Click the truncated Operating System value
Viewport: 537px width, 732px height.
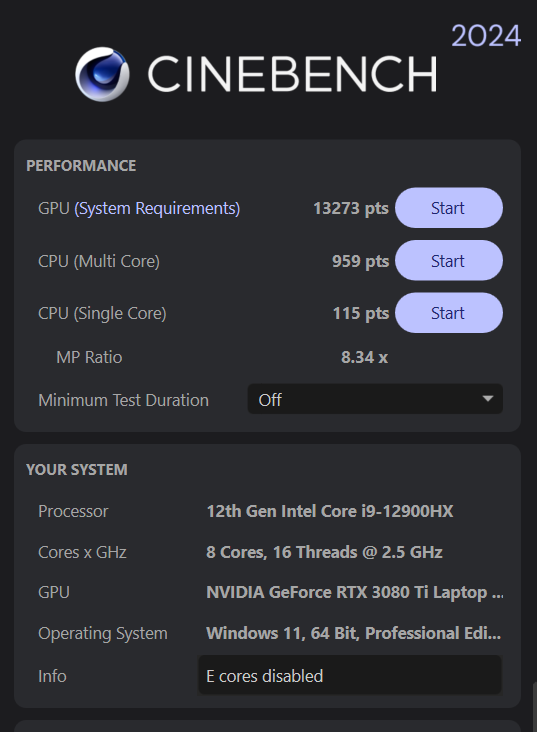[x=353, y=633]
